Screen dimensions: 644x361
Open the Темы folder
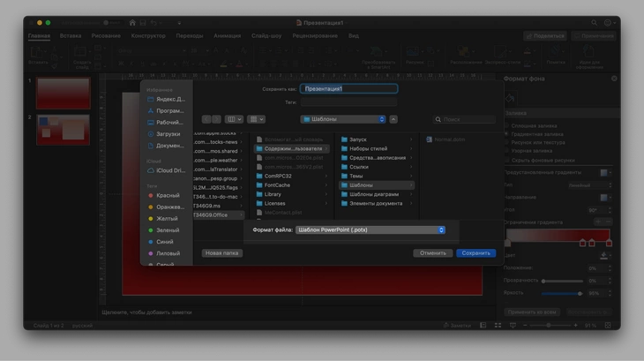377,176
